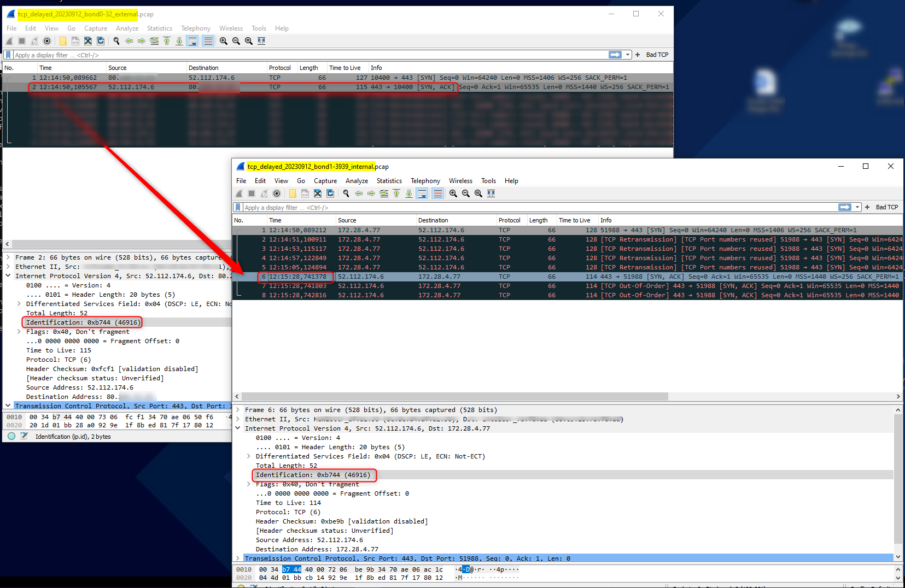Open the Telephony menu in the external window
Image resolution: width=905 pixels, height=588 pixels.
196,28
